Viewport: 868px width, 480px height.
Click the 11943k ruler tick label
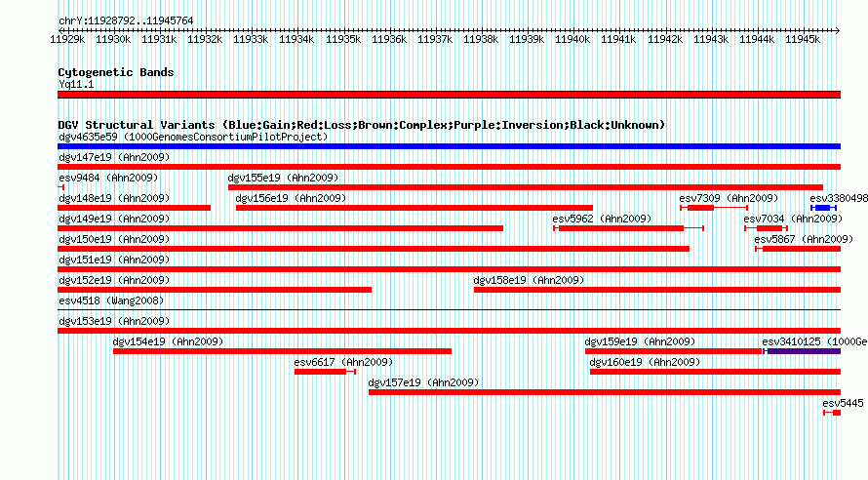point(710,39)
